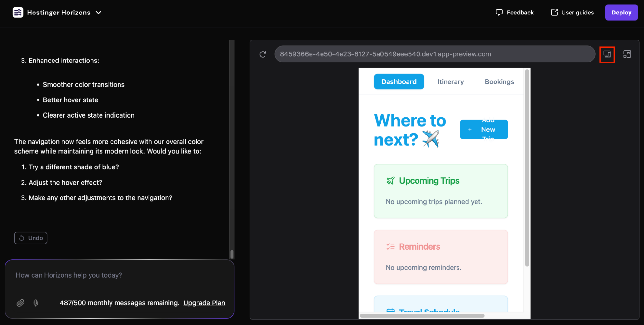
Task: Open the preview in full screen
Action: 628,54
